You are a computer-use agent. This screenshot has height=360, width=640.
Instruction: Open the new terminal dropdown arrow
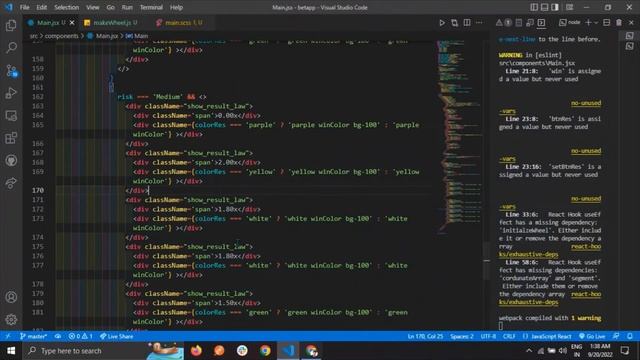pyautogui.click(x=596, y=23)
